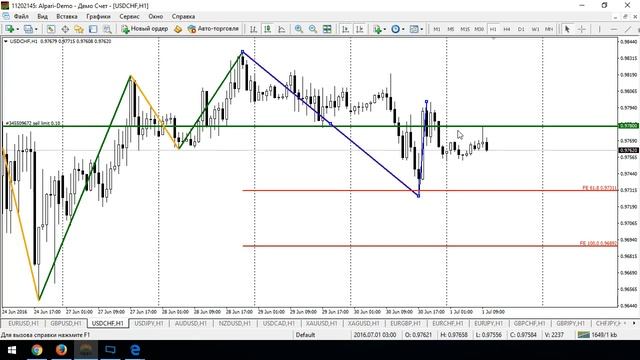Expand the Profiles dropdown arrow
640x360 pixels.
pos(36,29)
